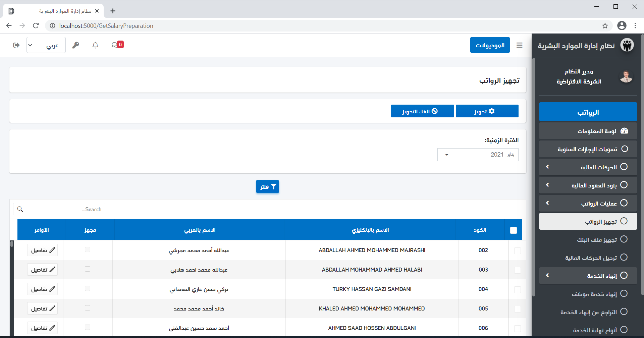Open the language dropdown عربي

[x=46, y=45]
